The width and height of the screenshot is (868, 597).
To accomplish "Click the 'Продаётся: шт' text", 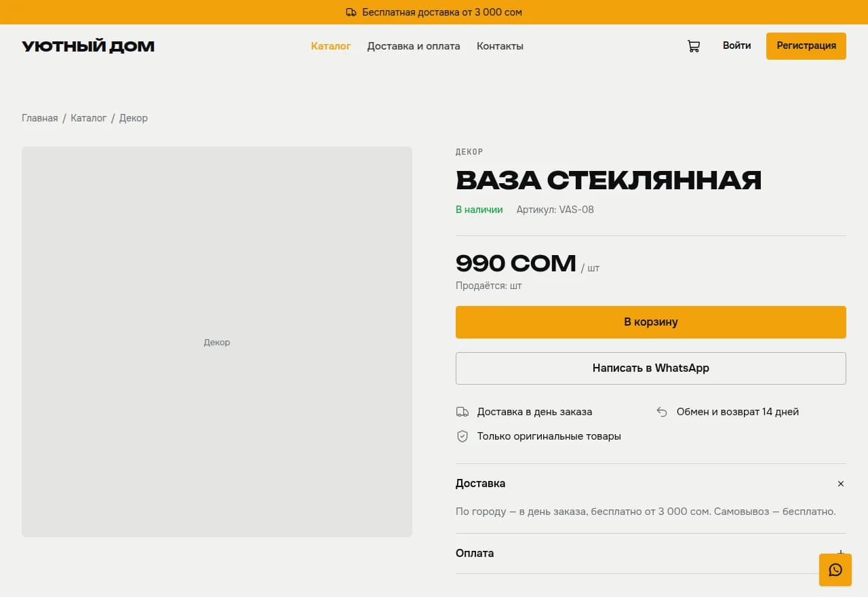I will pos(489,286).
